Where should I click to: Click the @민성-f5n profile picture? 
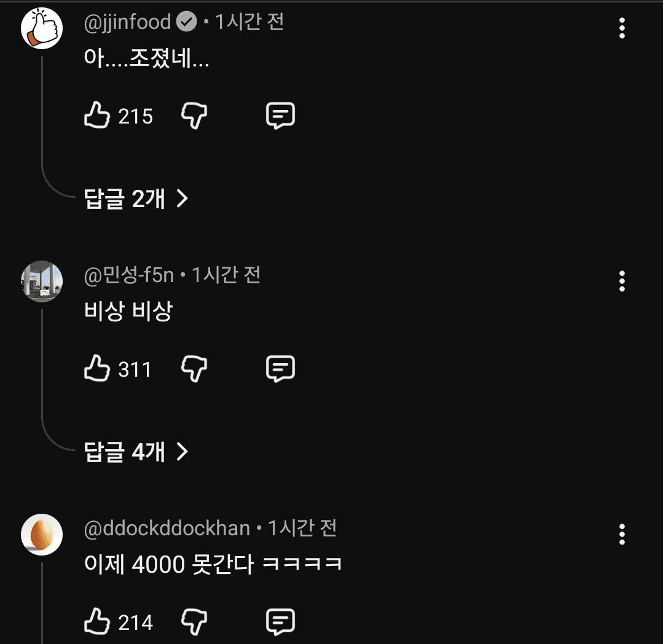42,281
